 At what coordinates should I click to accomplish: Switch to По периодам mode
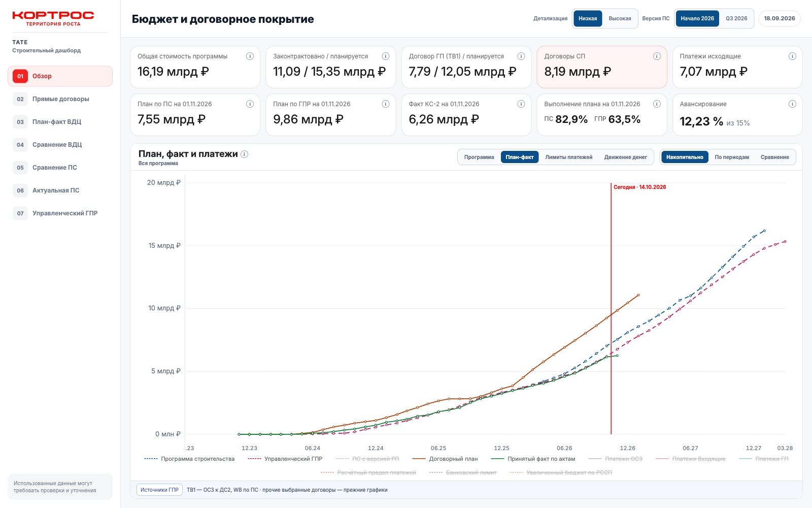tap(732, 157)
